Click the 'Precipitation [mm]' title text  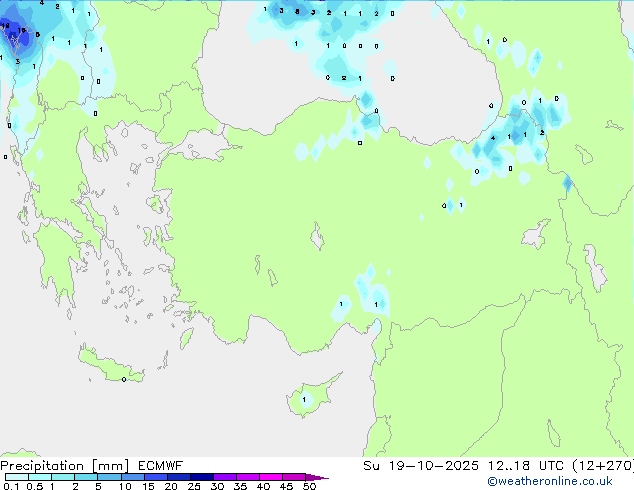pos(64,466)
